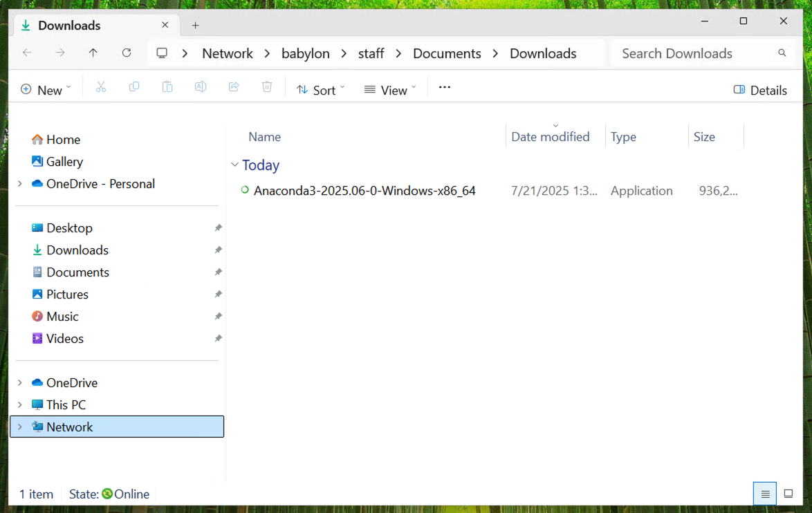The image size is (812, 513).
Task: Go to staff in the address bar
Action: click(371, 53)
